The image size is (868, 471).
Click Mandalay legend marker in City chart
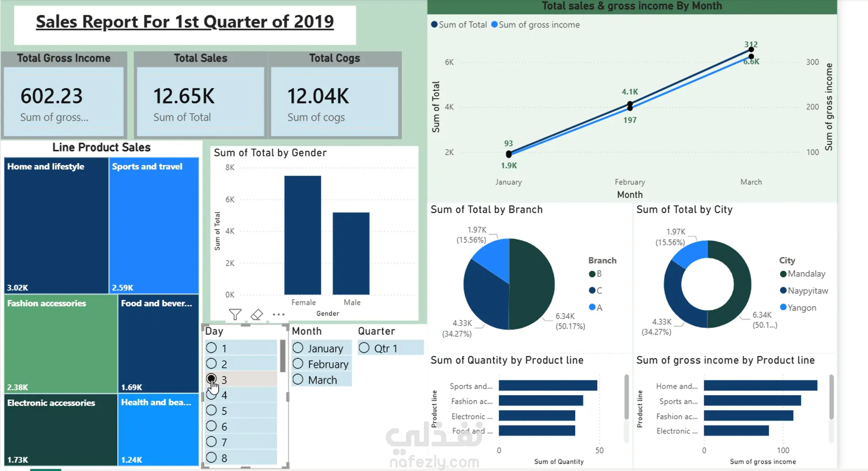(783, 274)
